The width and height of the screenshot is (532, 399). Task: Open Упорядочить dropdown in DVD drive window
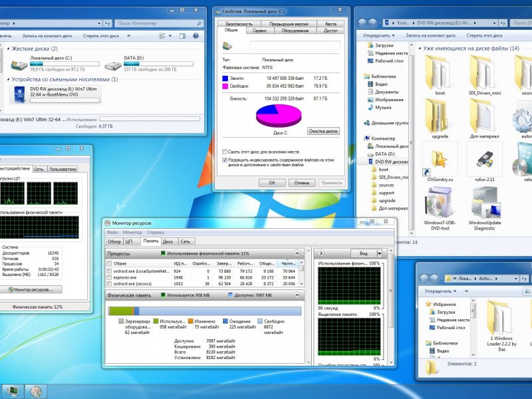click(x=378, y=35)
